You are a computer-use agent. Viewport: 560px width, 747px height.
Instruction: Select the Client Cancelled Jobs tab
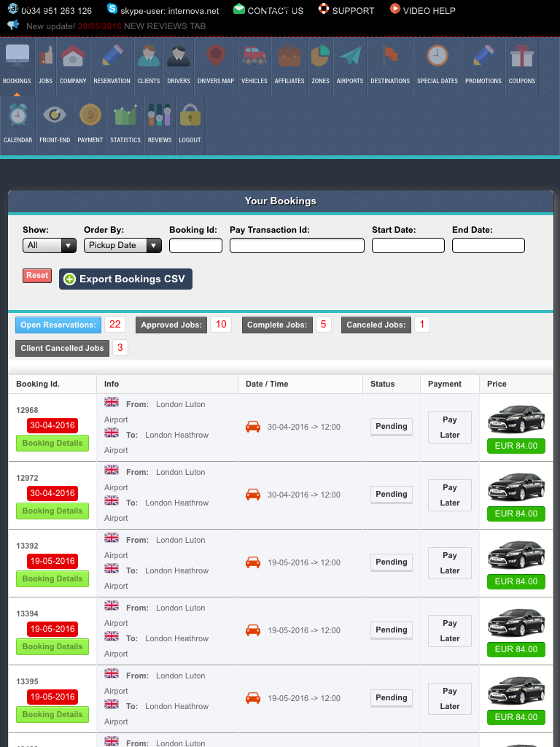tap(63, 348)
